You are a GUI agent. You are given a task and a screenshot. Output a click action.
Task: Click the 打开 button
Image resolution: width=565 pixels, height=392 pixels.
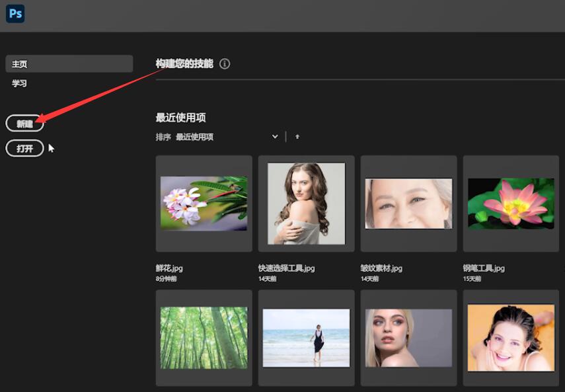click(25, 149)
